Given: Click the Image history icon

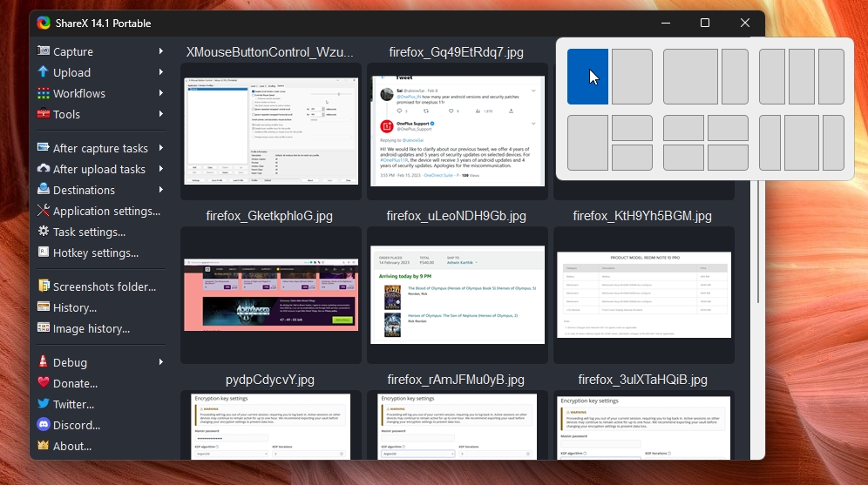Looking at the screenshot, I should click(44, 328).
